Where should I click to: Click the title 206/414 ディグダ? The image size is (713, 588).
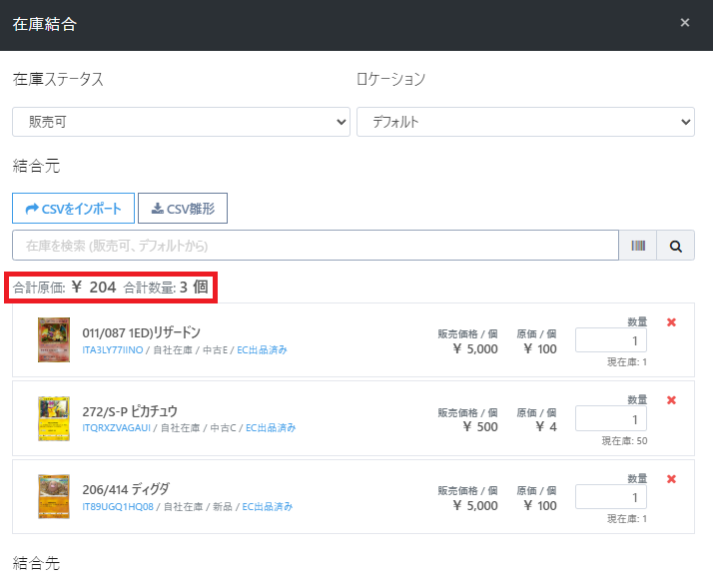point(126,490)
